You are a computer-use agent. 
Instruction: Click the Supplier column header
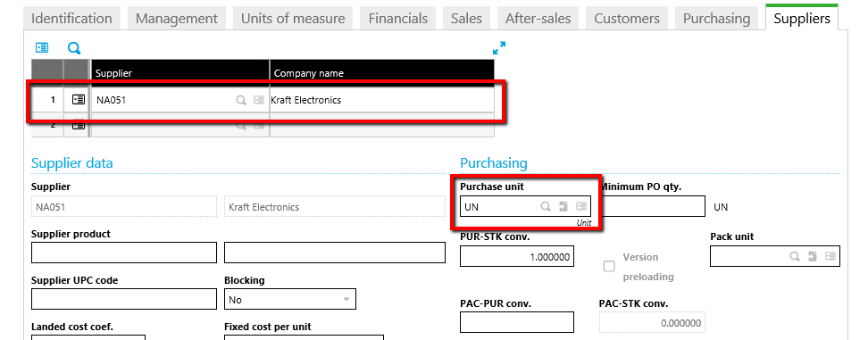point(180,73)
